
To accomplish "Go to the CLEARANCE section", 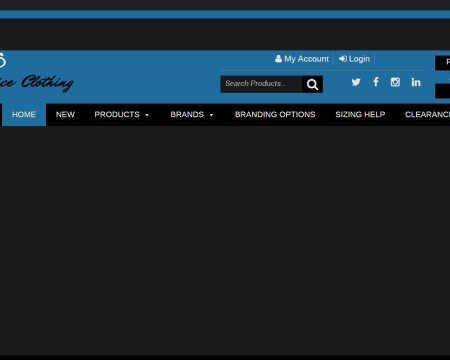I will (427, 115).
